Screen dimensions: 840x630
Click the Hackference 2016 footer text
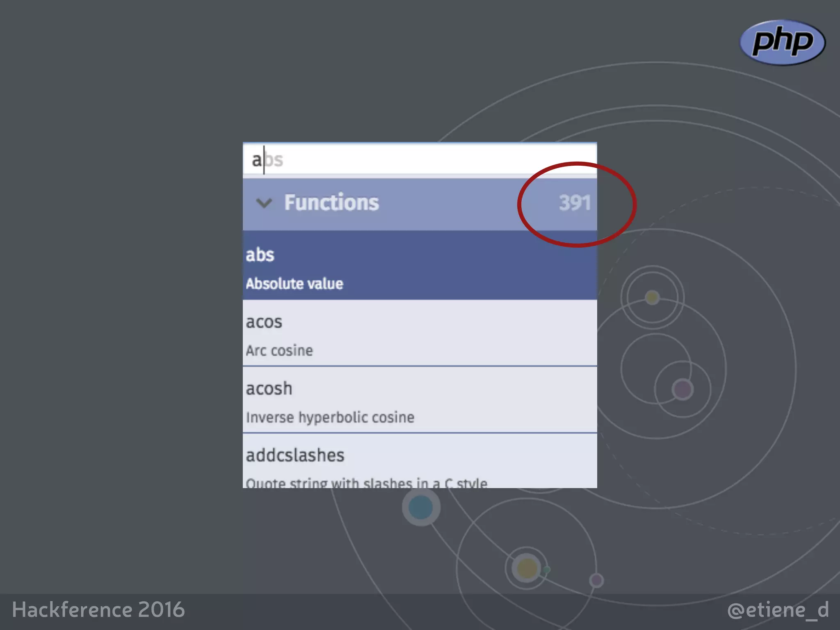point(98,610)
